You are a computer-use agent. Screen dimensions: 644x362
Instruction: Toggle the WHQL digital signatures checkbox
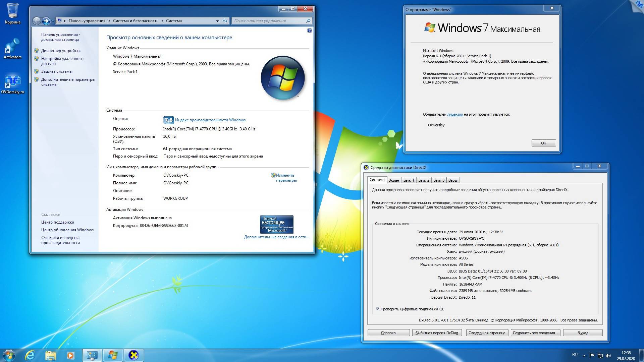(378, 309)
